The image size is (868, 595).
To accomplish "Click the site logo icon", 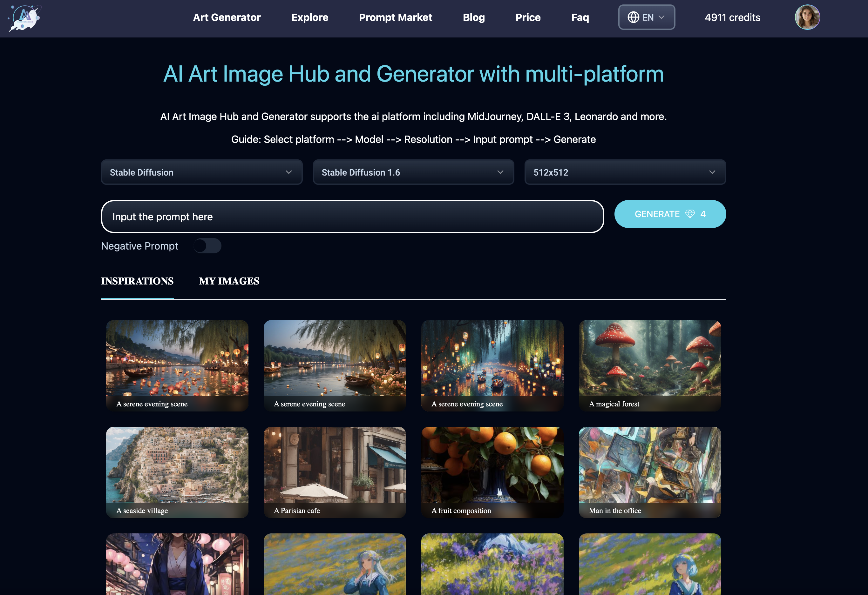I will pyautogui.click(x=24, y=18).
